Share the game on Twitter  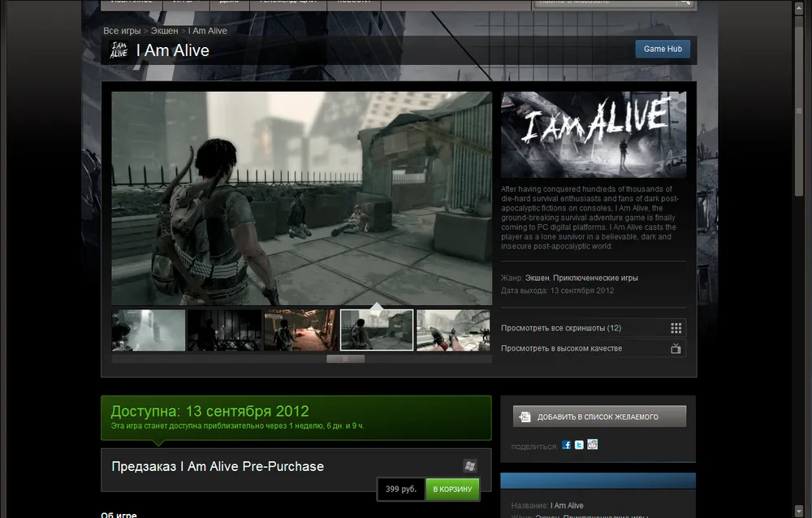(x=579, y=445)
